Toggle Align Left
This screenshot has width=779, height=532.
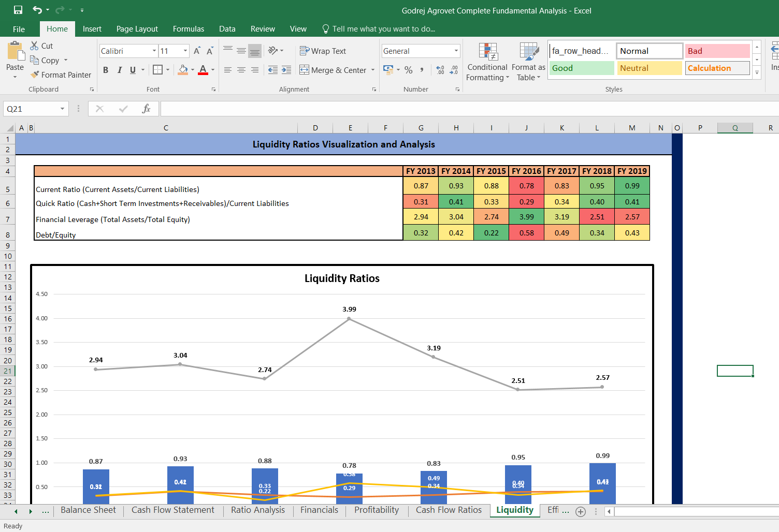click(228, 70)
